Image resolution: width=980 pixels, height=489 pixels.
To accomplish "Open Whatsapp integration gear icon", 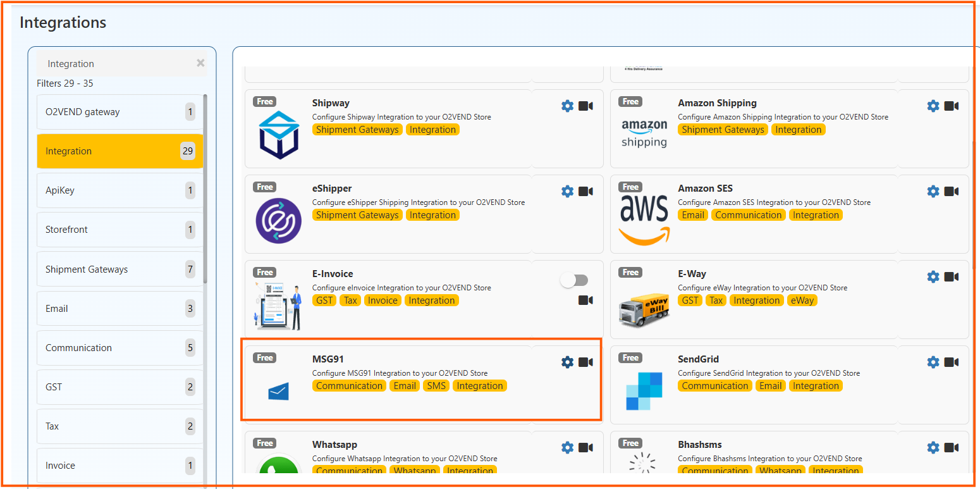I will [x=567, y=448].
